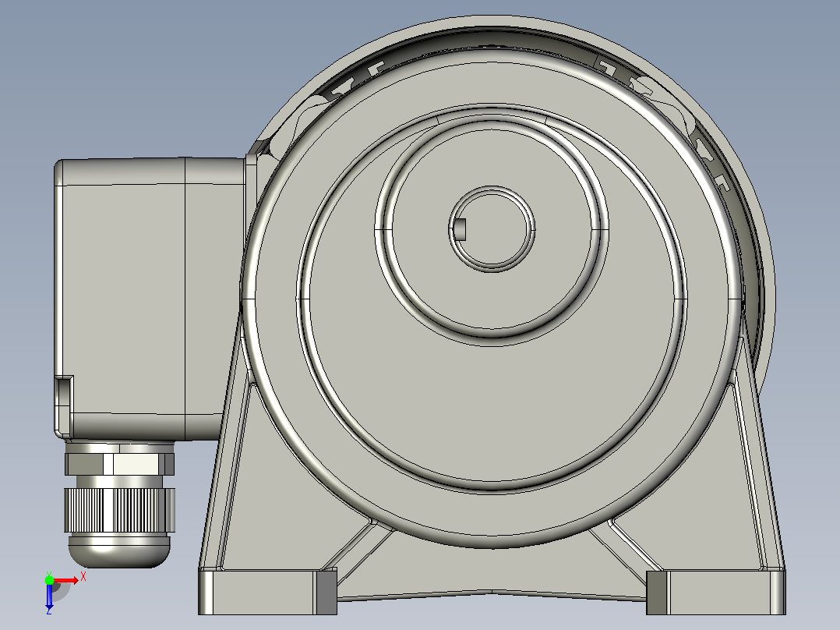Select the terminal box on the motor's side

click(x=150, y=299)
